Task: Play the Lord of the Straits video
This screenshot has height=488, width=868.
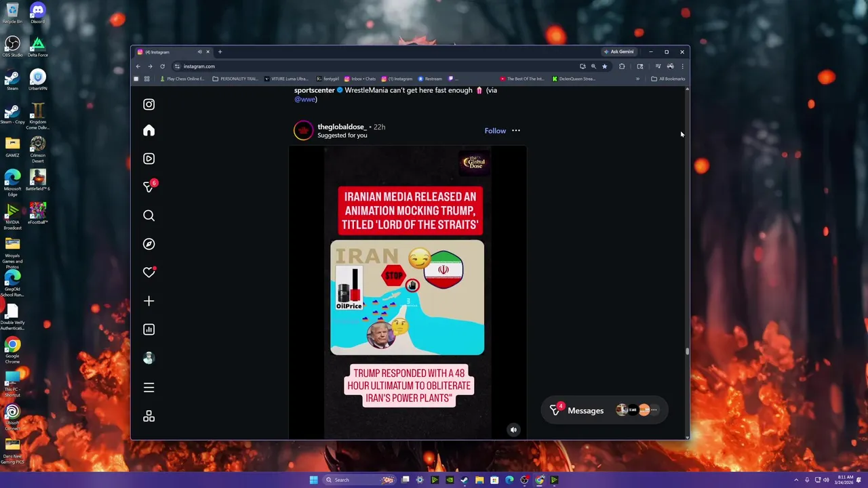Action: (408, 293)
